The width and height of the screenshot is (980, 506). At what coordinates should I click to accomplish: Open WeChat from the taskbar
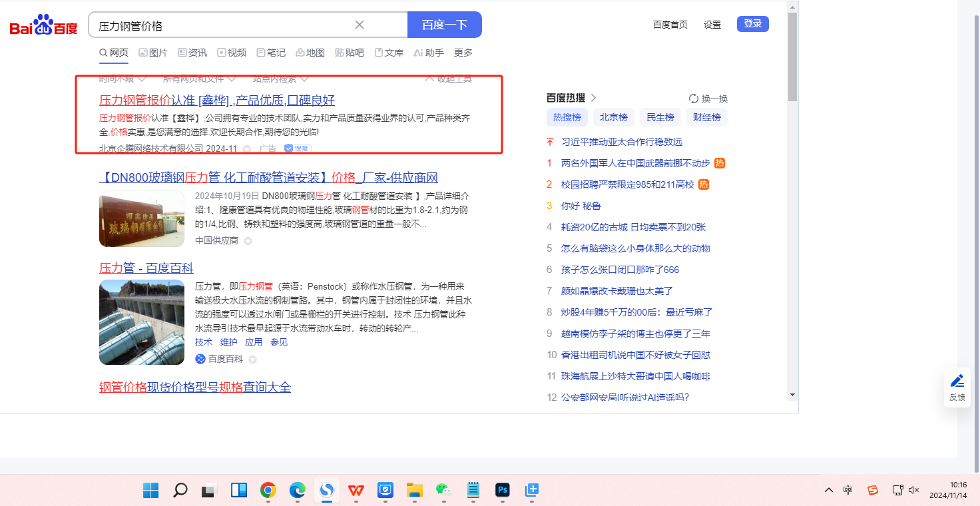pyautogui.click(x=443, y=491)
